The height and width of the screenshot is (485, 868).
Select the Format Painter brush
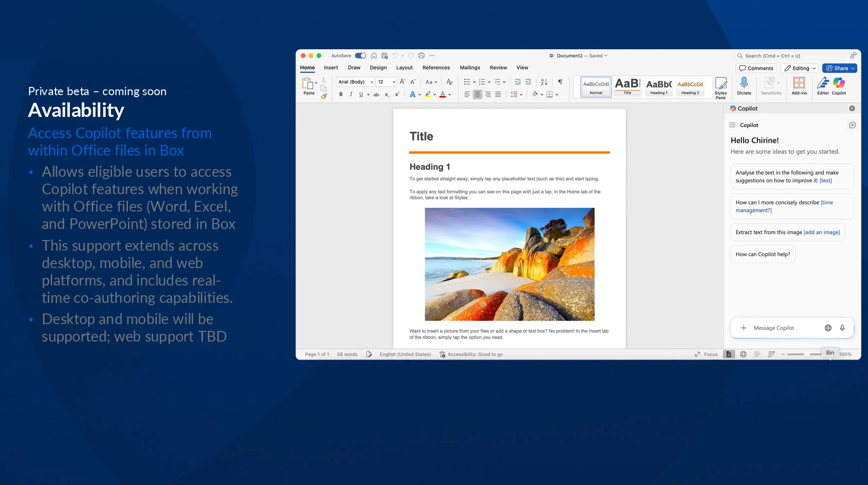[x=323, y=96]
